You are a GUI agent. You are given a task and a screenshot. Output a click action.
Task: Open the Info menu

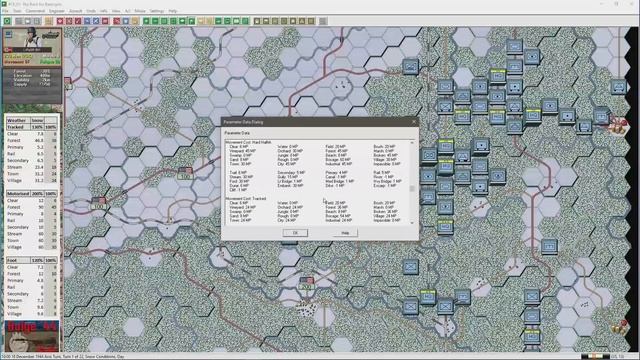click(x=104, y=11)
